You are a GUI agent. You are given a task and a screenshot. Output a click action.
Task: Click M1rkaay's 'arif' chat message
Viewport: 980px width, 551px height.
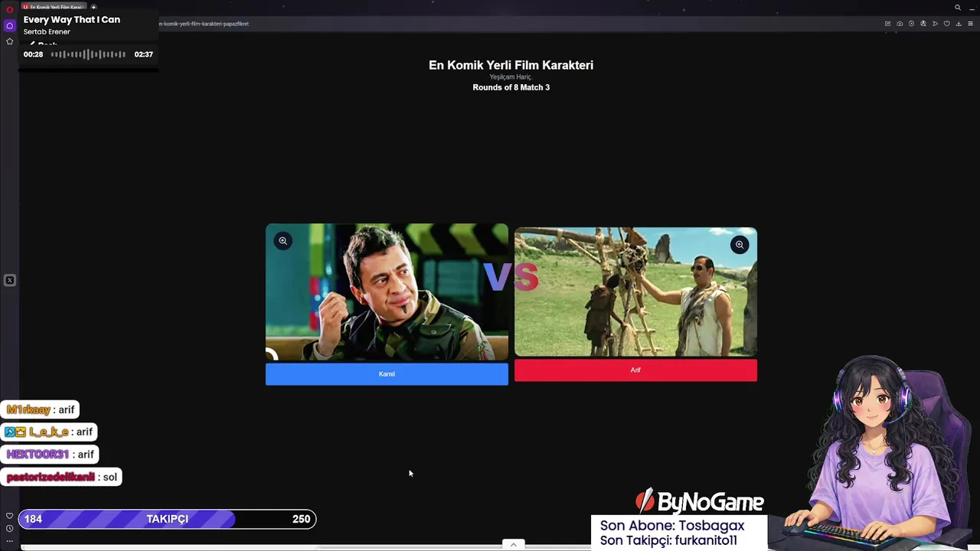(x=41, y=410)
